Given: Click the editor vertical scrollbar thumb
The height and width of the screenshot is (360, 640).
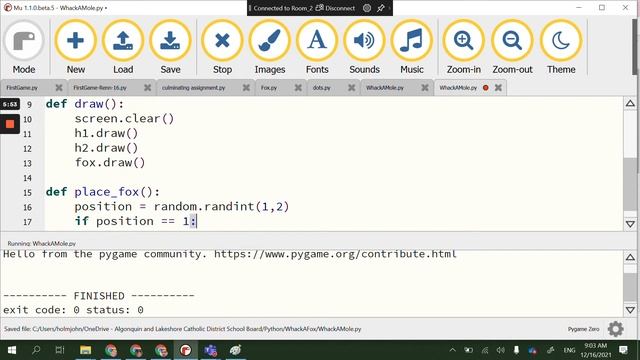Looking at the screenshot, I should click(x=630, y=184).
